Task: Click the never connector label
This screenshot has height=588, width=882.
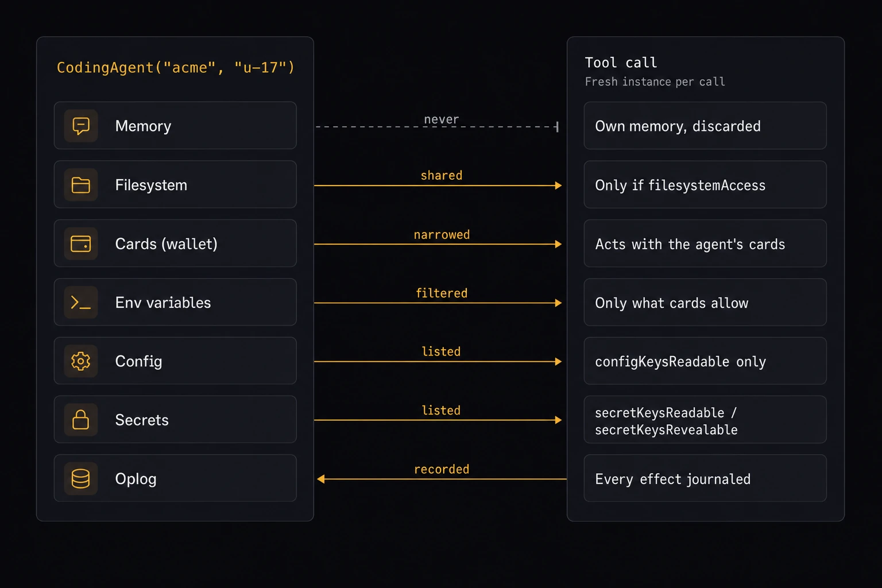Action: click(x=442, y=119)
